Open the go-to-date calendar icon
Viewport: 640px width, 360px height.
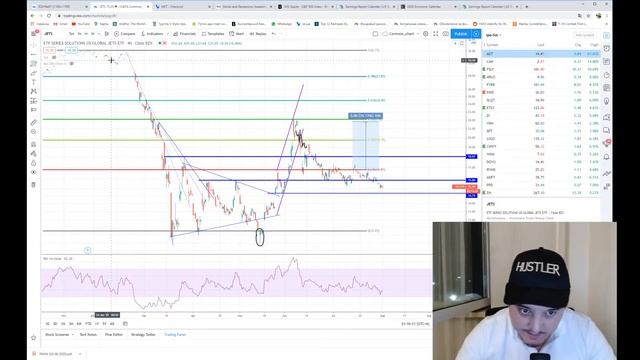click(x=125, y=324)
